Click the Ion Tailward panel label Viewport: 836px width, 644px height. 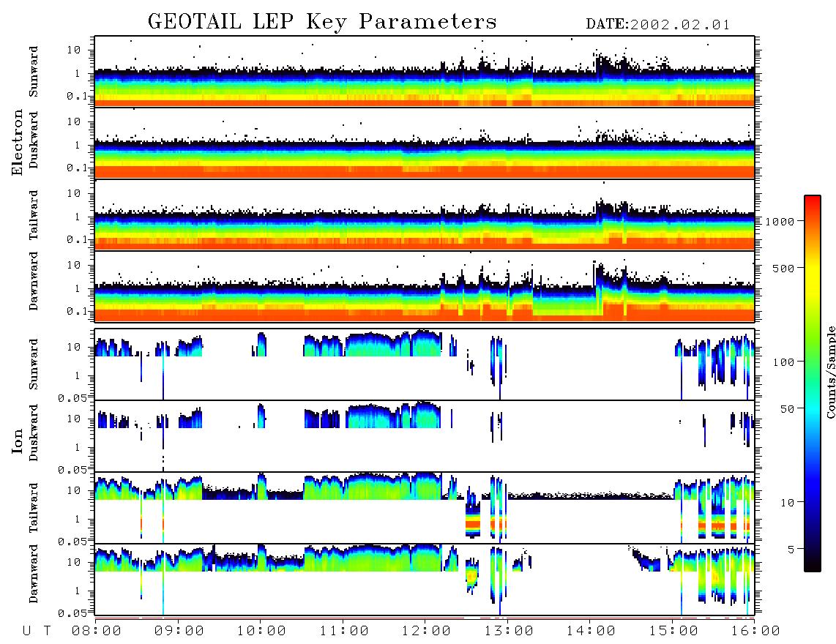34,508
